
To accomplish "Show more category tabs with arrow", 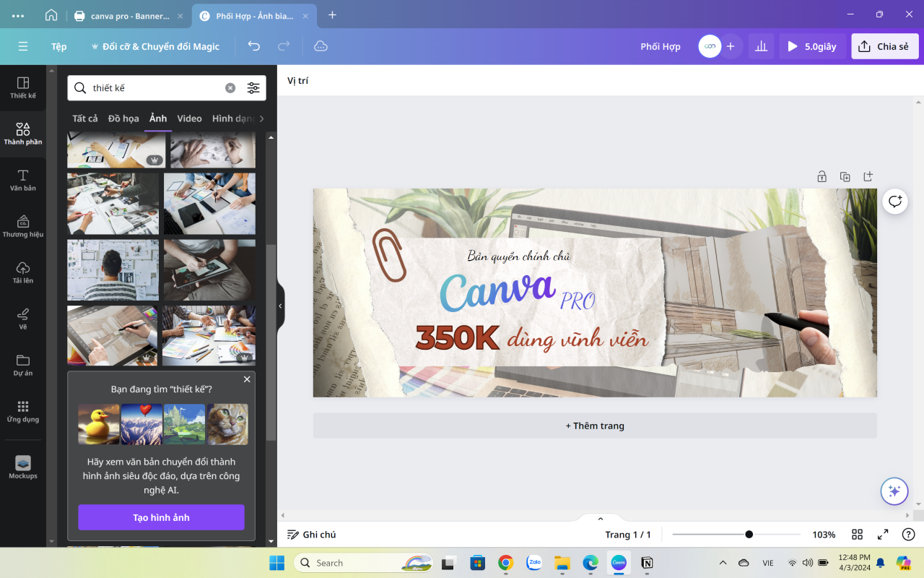I will click(x=261, y=118).
